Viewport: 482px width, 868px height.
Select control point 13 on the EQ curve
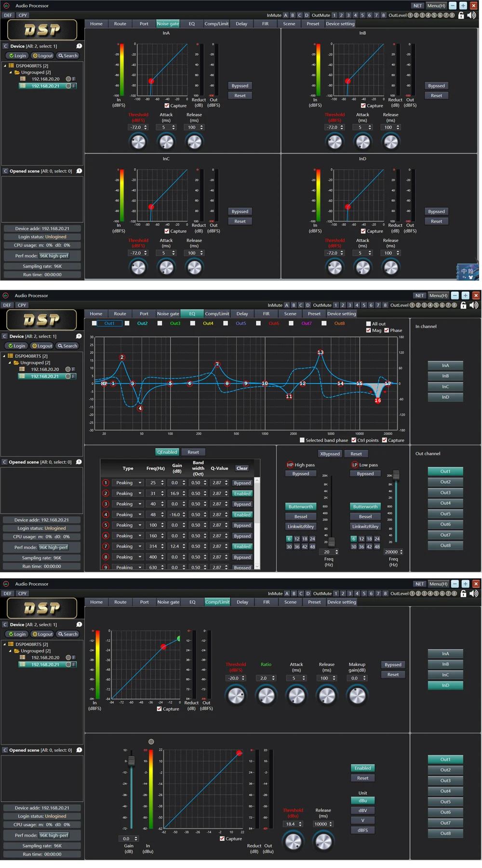[321, 353]
